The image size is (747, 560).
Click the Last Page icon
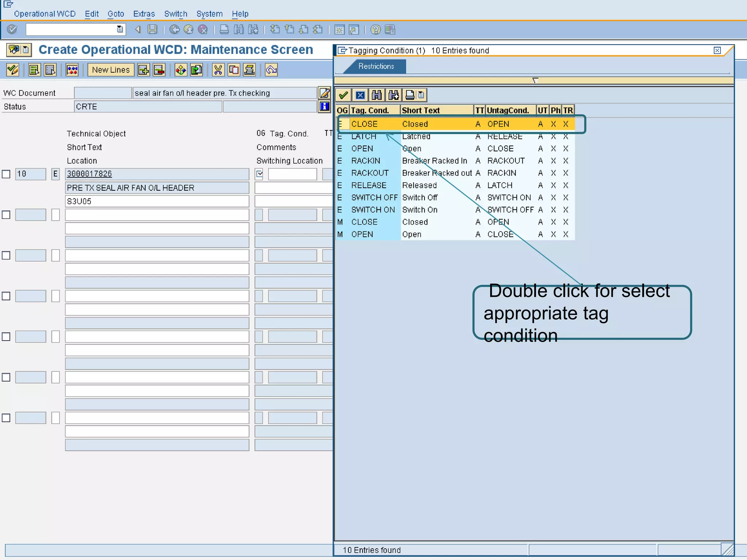318,30
